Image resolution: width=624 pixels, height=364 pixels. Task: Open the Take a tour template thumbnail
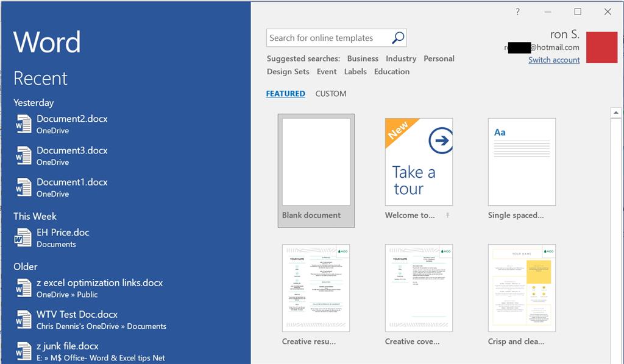[x=419, y=162]
